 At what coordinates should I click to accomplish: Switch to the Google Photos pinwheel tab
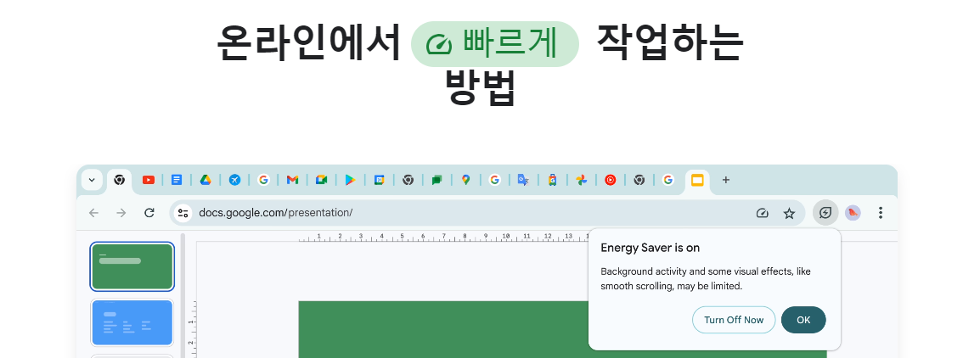(581, 180)
